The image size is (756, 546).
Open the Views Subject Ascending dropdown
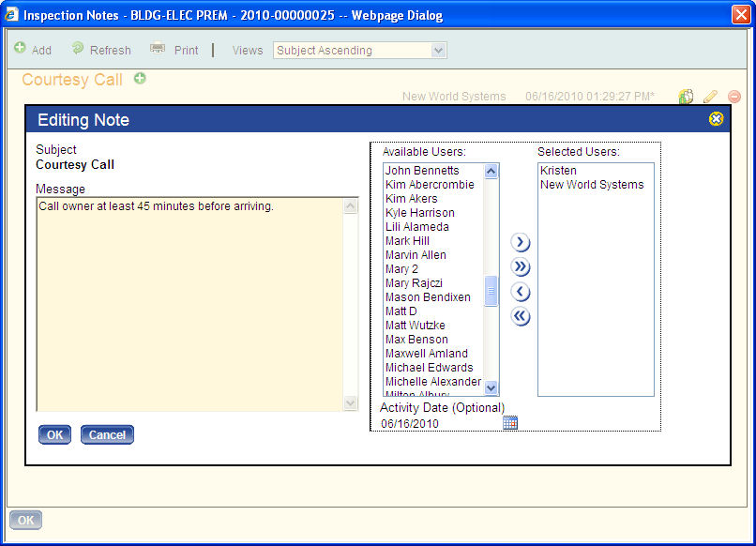[360, 51]
